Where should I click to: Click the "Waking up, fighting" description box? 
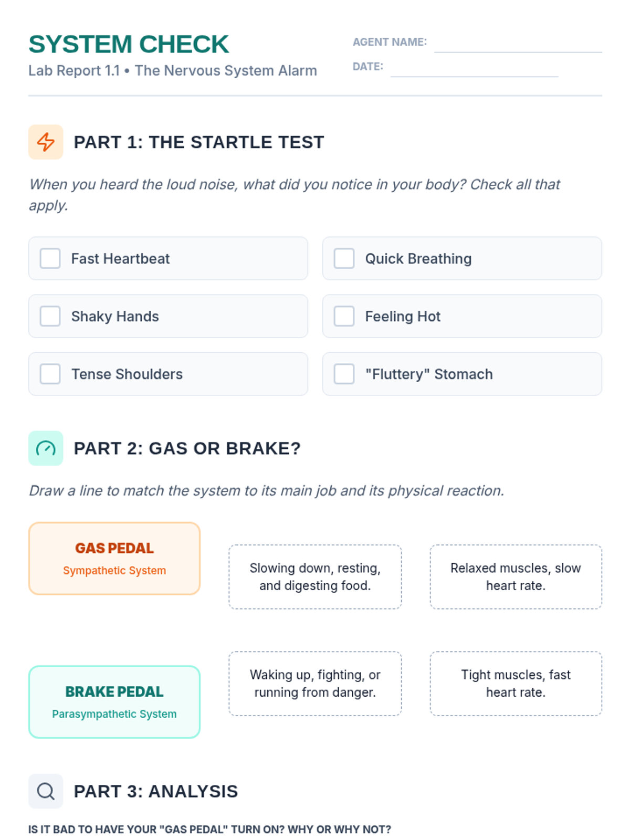(315, 684)
